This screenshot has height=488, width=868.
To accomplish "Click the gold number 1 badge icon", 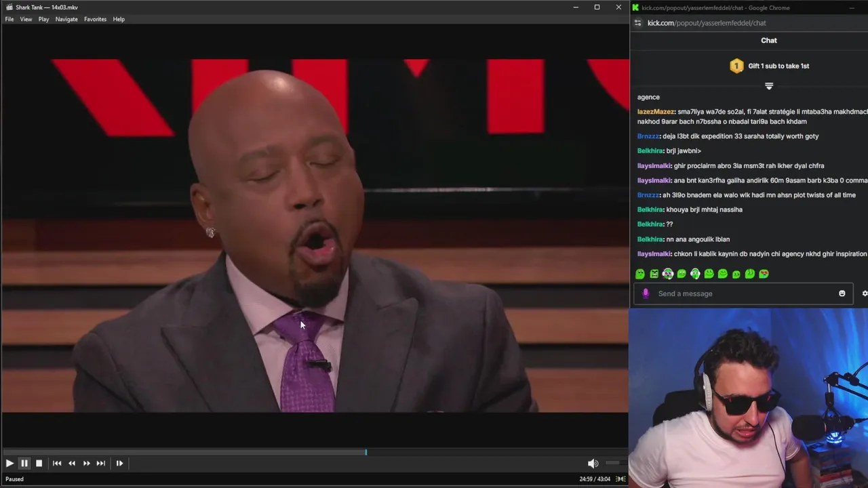I will (736, 66).
